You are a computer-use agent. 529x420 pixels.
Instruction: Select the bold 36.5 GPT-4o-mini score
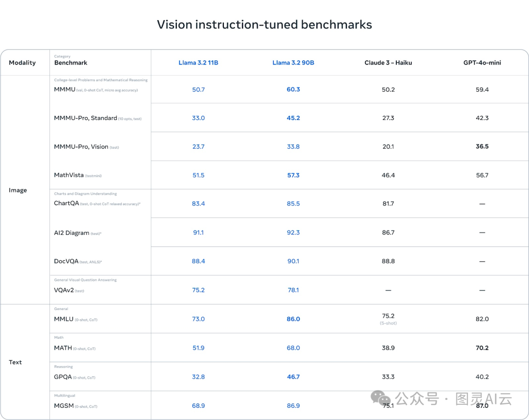coord(482,146)
